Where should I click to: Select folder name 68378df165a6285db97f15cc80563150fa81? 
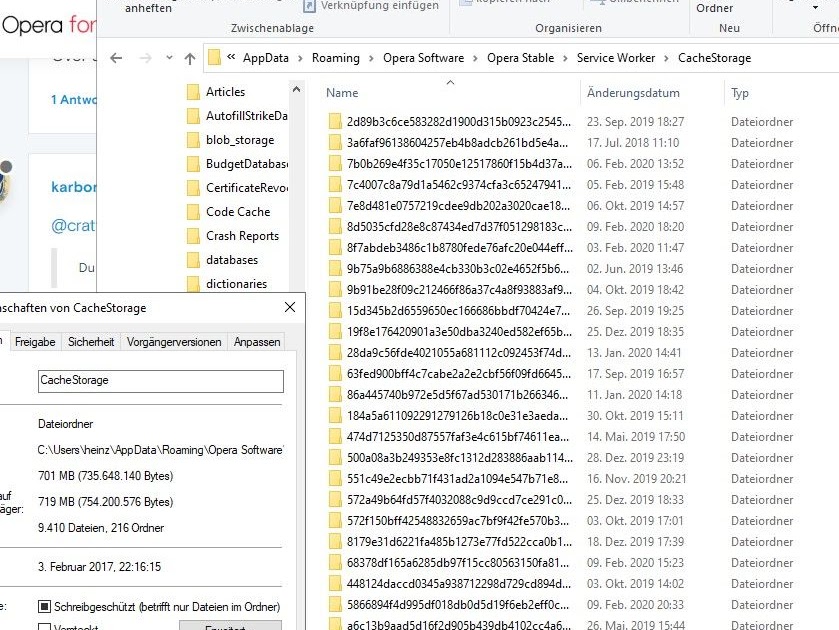coord(457,563)
